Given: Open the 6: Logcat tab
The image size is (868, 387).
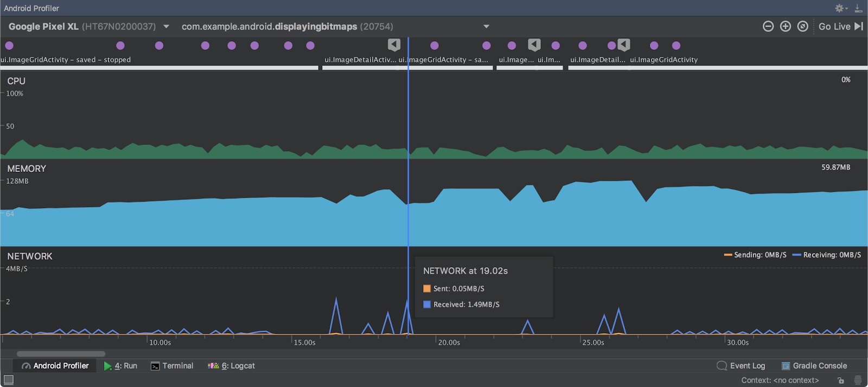Looking at the screenshot, I should click(231, 366).
